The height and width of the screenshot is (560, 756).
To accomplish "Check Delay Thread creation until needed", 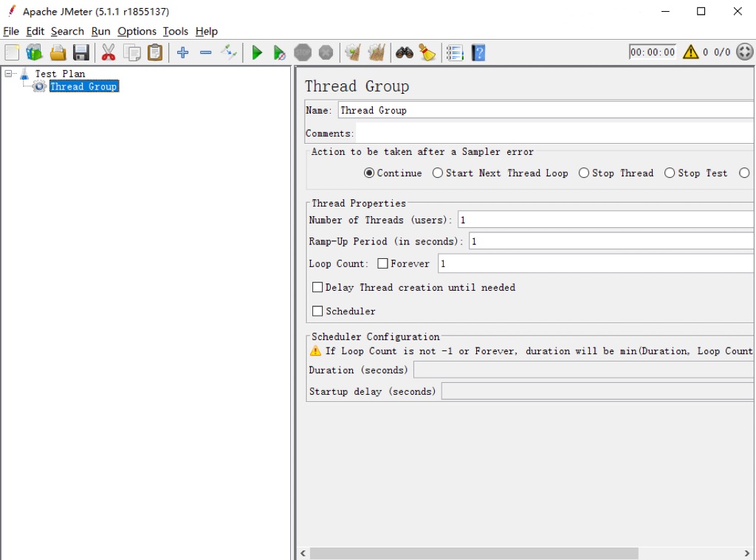I will (317, 287).
